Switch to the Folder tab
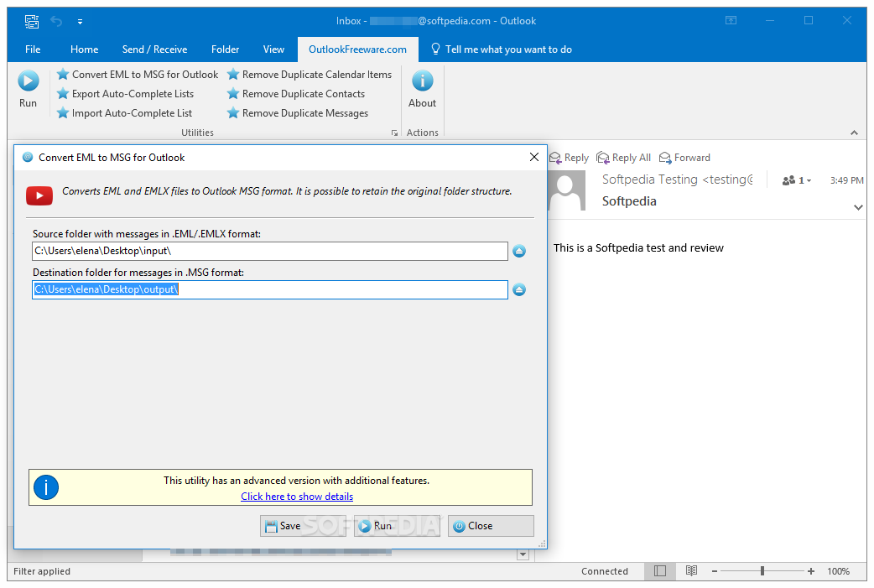Image resolution: width=874 pixels, height=588 pixels. [225, 49]
